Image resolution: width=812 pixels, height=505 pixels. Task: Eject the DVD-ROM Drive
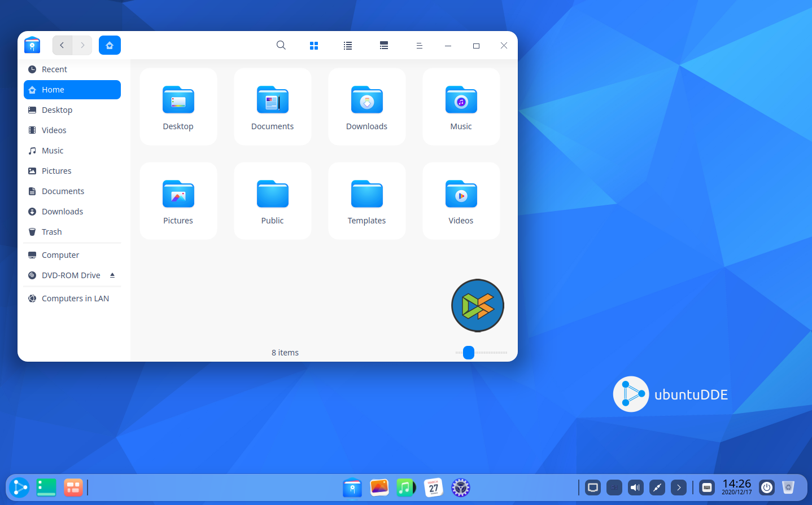(112, 275)
